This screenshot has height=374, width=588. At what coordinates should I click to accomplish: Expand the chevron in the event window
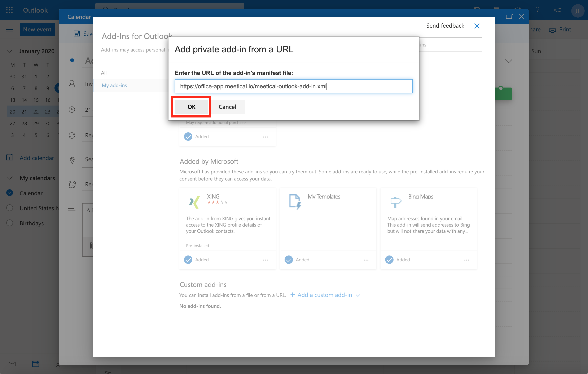[508, 61]
